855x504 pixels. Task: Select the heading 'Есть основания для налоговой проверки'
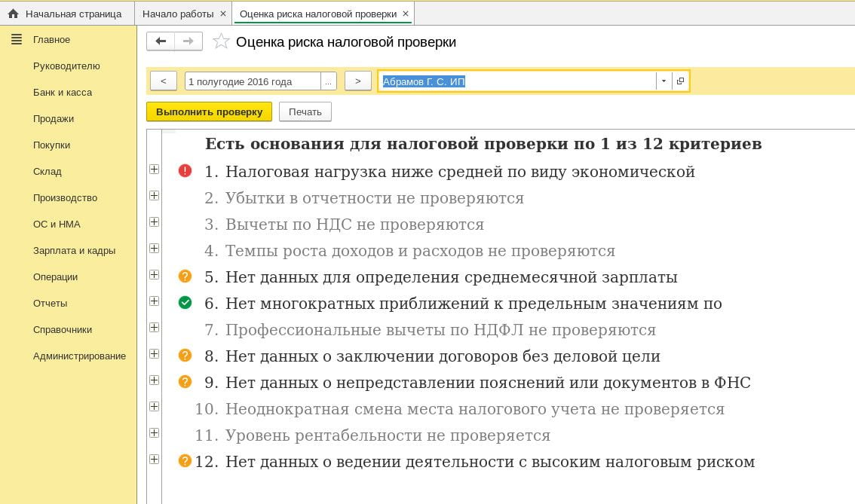click(x=483, y=144)
